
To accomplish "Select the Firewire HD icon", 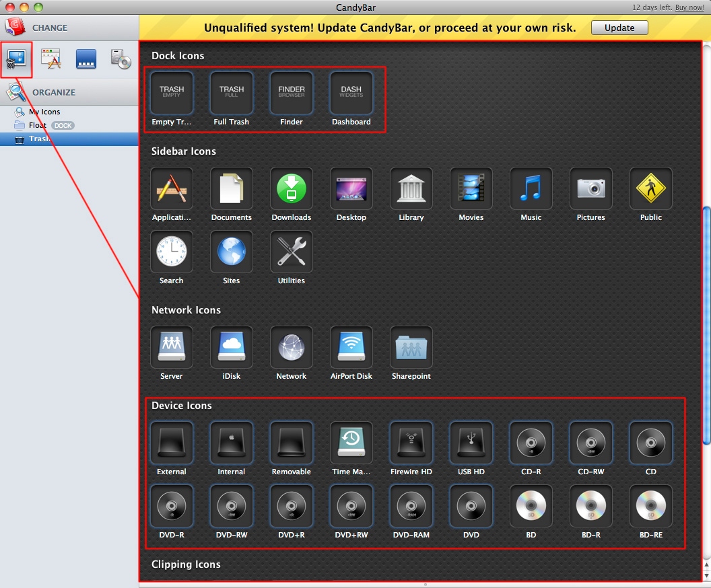I will (x=411, y=443).
